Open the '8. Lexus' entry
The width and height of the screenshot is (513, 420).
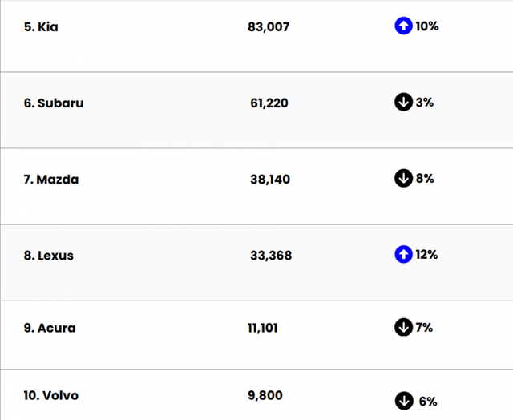[49, 256]
